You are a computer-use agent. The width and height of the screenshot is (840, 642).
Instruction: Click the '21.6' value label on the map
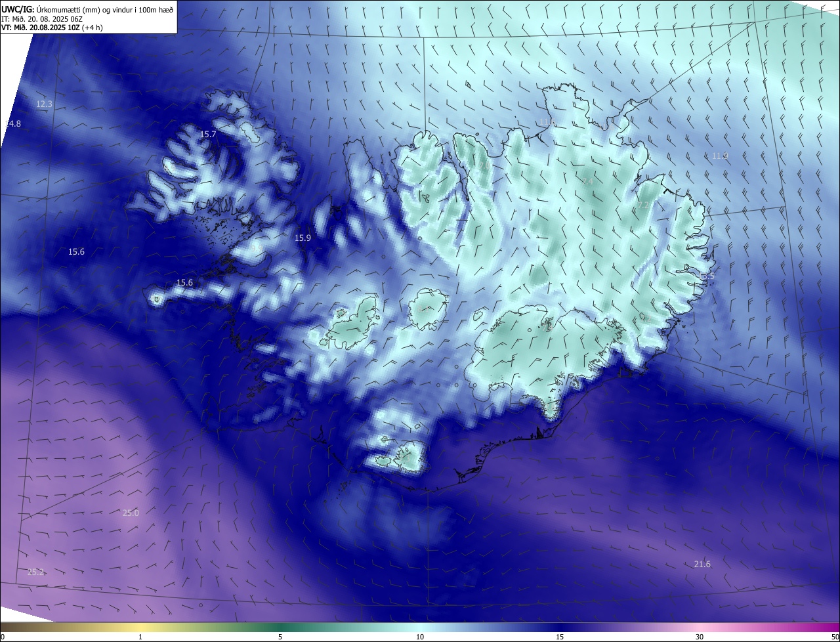point(702,564)
